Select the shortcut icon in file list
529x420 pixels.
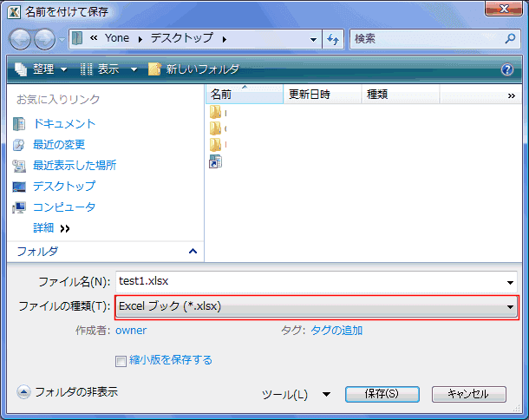[x=215, y=161]
